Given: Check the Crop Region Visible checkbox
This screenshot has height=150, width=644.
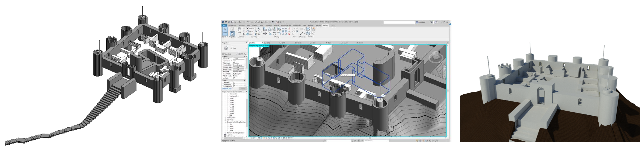Looking at the screenshot, I should [234, 84].
